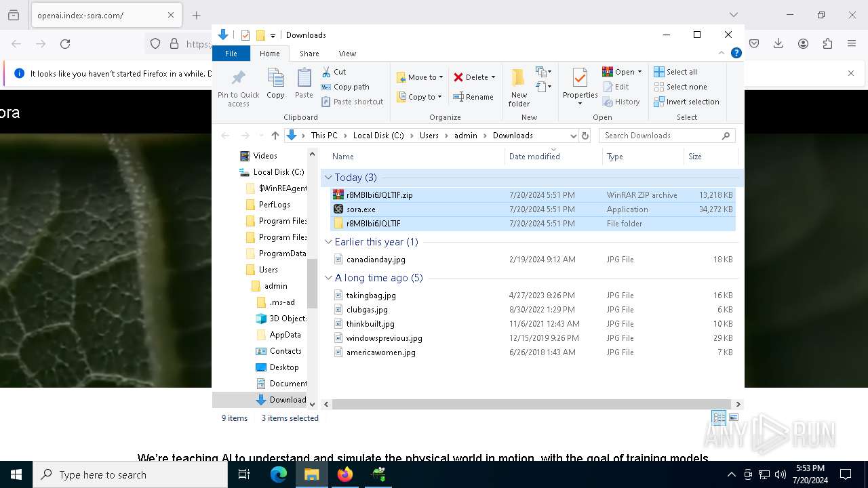Click History in Open group

tap(620, 102)
